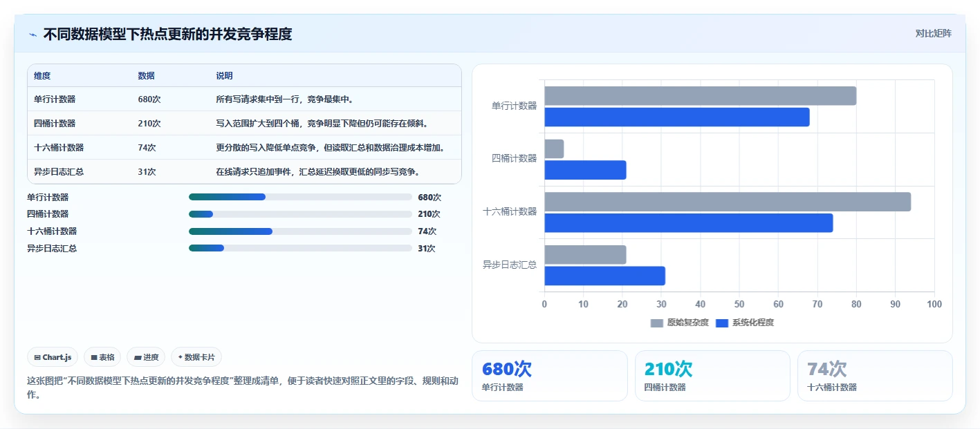
Task: Click the 说明 table column header
Action: [x=224, y=76]
